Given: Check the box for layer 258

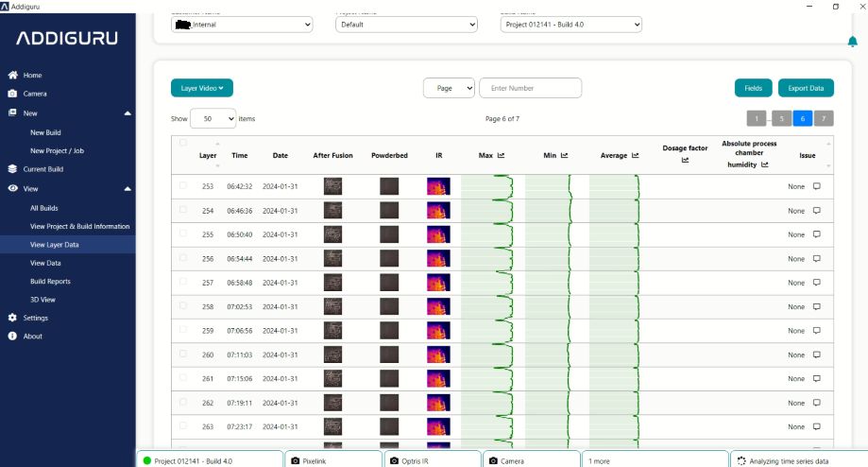Looking at the screenshot, I should 183,306.
